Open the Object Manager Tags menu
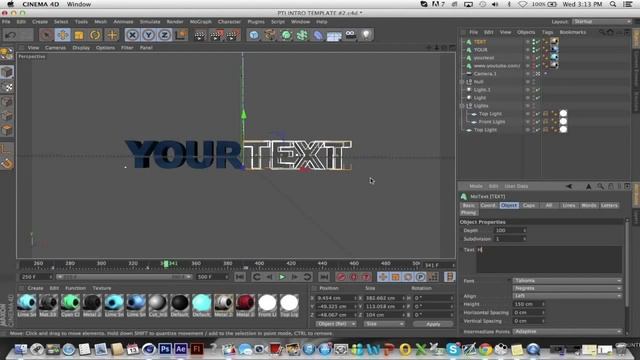Viewport: 640px width, 360px height. 547,32
